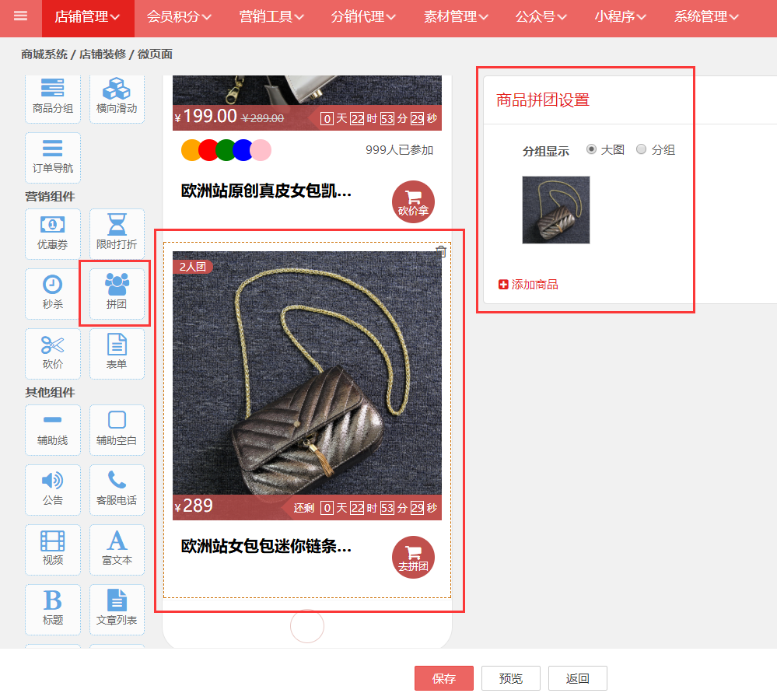Insert the 视频 video component
Screen dimensions: 777x700
click(53, 549)
